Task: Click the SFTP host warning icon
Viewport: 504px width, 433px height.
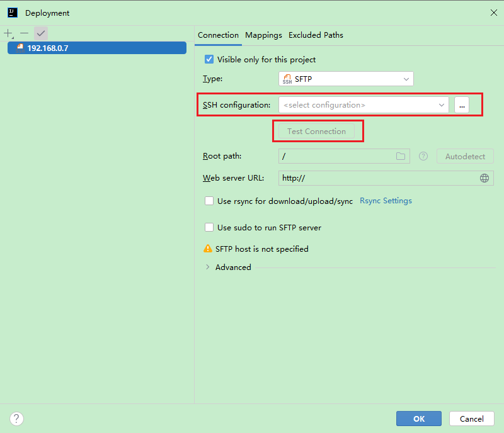Action: tap(207, 249)
